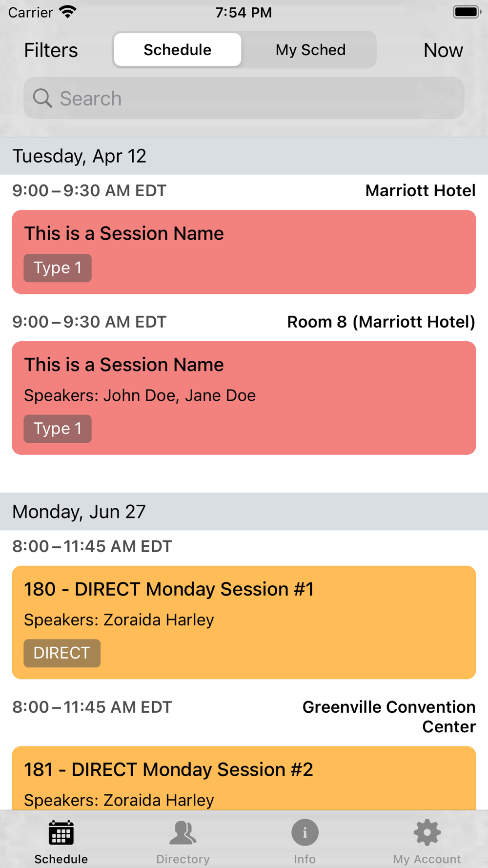The width and height of the screenshot is (488, 868).
Task: Tap the Info circle icon
Action: [x=305, y=833]
